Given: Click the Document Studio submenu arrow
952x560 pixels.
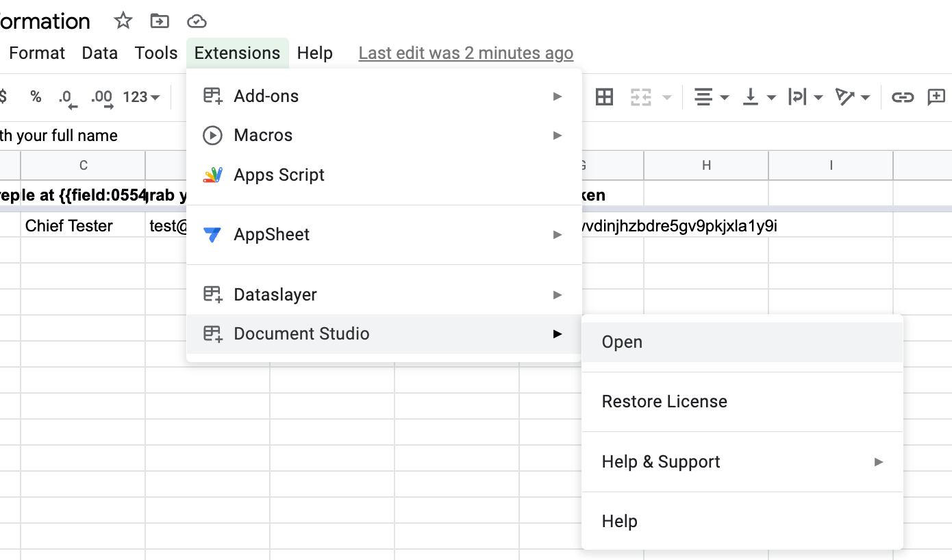Looking at the screenshot, I should click(x=558, y=334).
